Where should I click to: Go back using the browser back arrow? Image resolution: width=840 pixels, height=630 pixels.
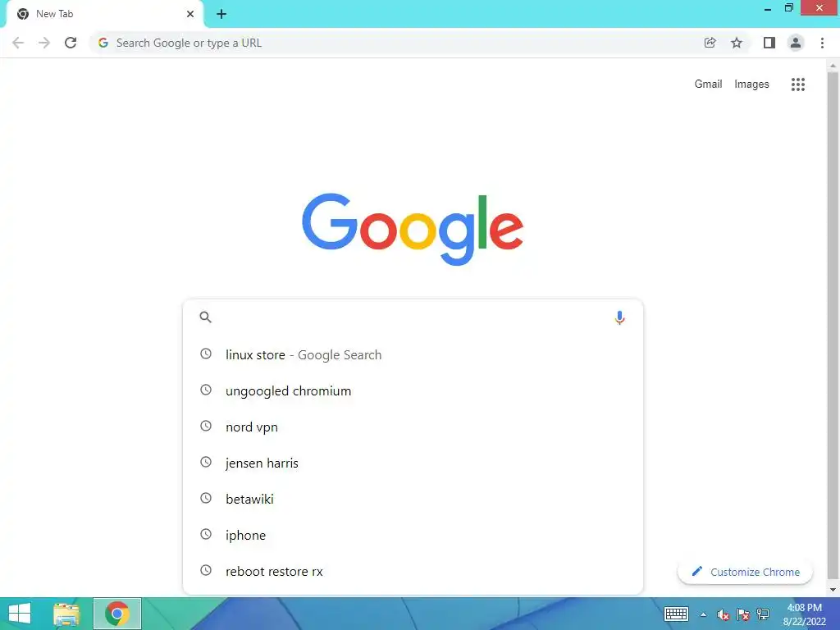click(18, 43)
